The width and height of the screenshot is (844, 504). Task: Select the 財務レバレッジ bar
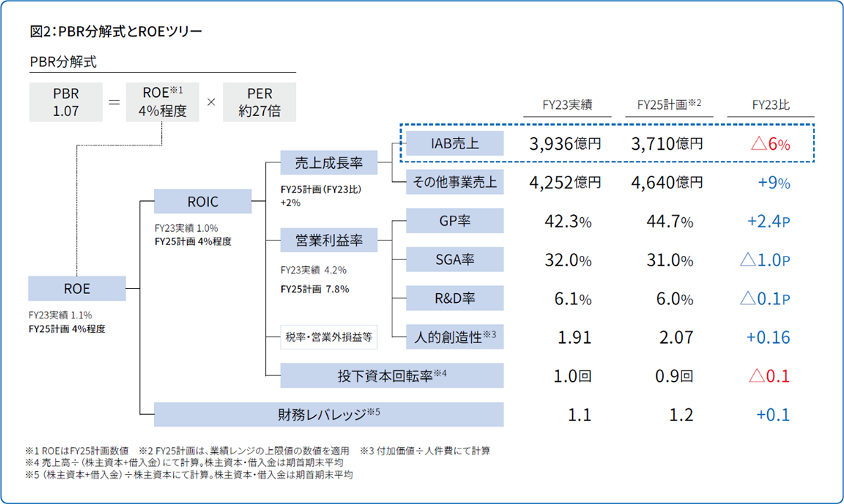pyautogui.click(x=328, y=414)
